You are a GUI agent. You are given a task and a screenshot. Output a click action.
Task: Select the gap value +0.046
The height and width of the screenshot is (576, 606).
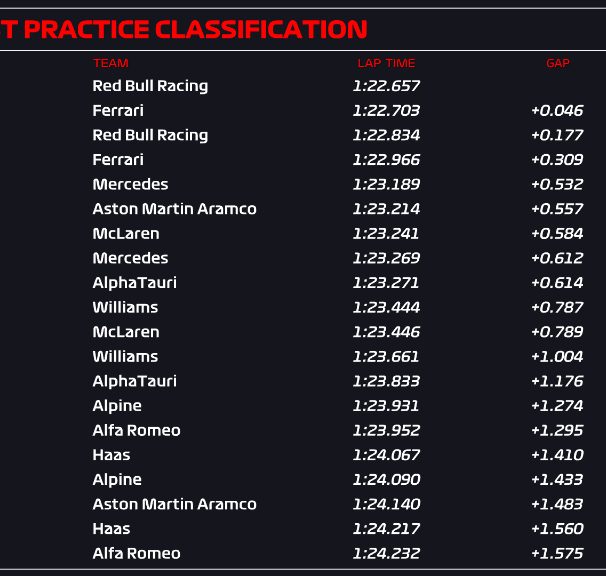[557, 111]
